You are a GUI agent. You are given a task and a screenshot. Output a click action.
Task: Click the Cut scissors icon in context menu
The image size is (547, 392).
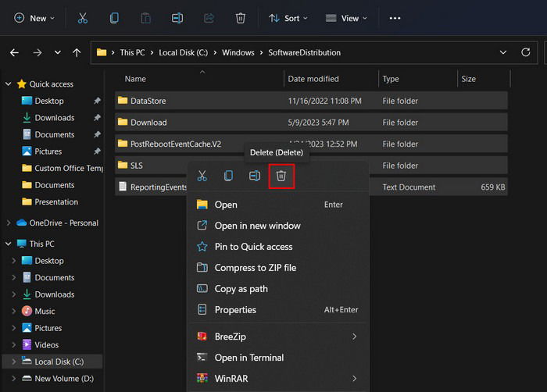[x=202, y=176]
